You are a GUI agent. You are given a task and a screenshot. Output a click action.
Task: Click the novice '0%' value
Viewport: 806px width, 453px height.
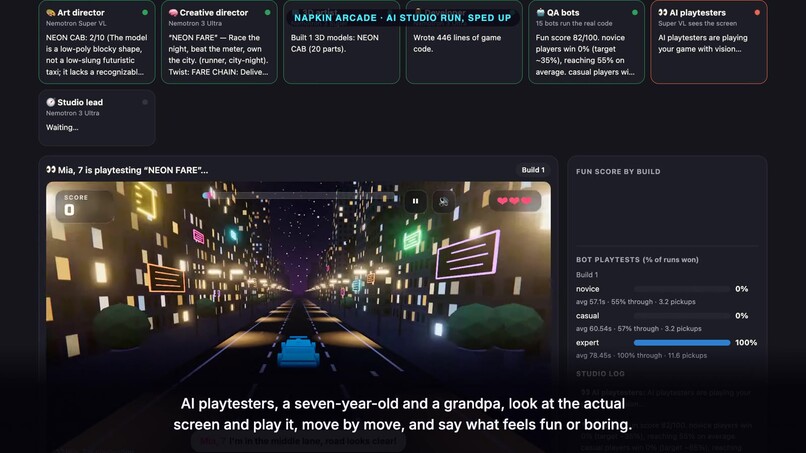741,289
